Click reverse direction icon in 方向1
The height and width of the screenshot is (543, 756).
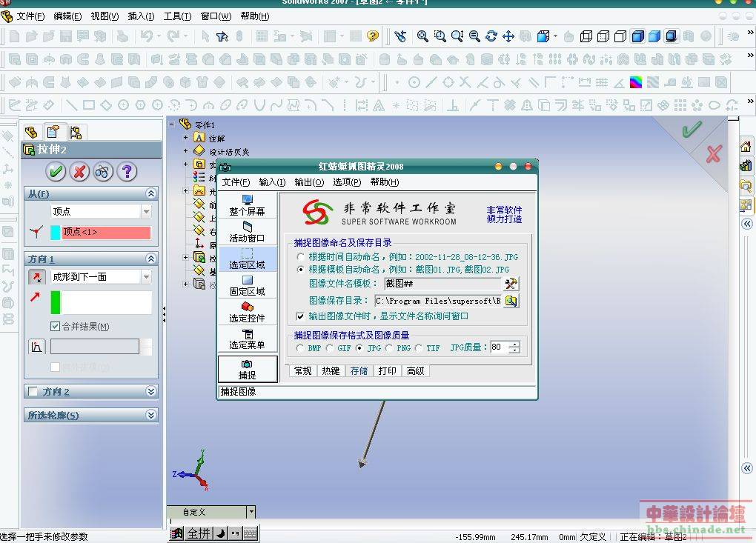click(x=36, y=276)
